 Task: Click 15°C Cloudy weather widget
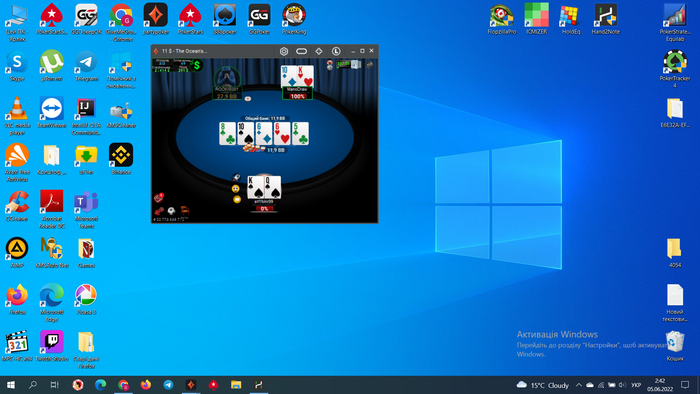[543, 385]
